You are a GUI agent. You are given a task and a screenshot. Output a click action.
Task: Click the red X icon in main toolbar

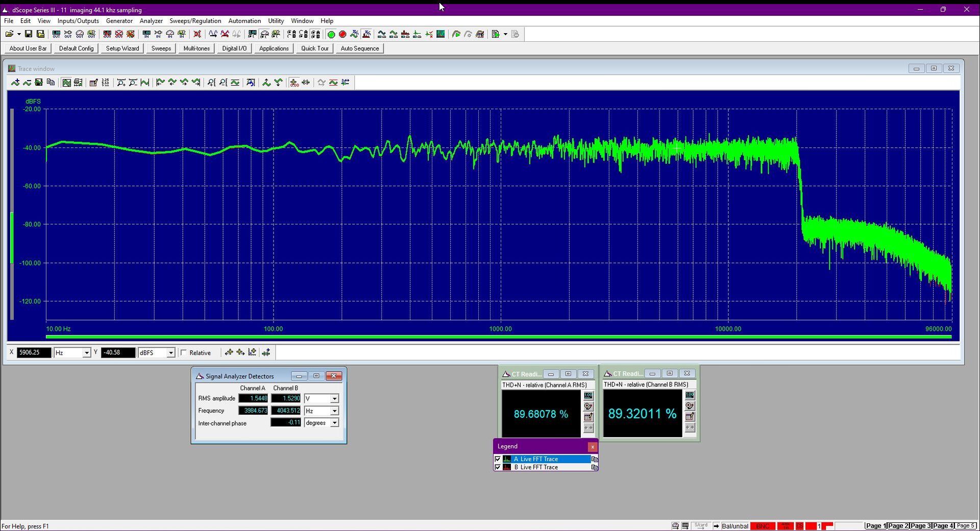[x=198, y=34]
